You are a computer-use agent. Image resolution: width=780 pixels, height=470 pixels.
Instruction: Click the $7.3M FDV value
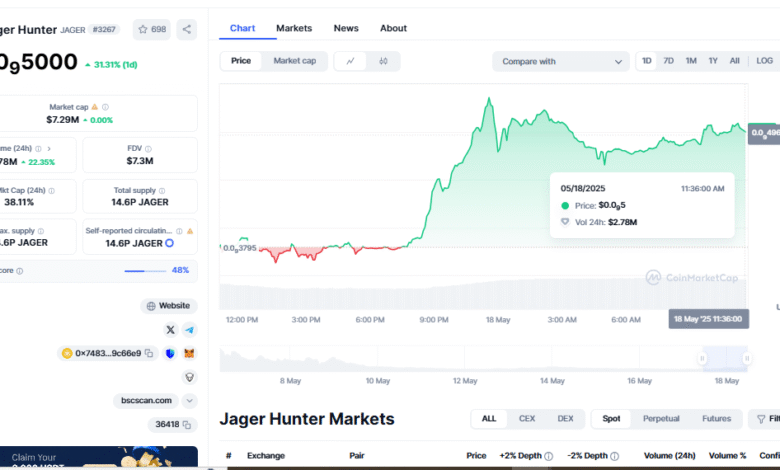point(140,161)
